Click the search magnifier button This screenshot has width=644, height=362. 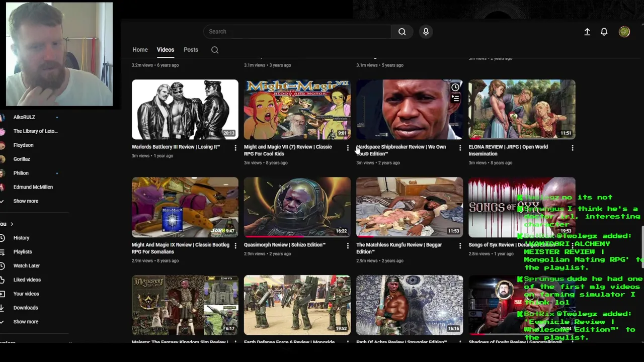[x=402, y=32]
